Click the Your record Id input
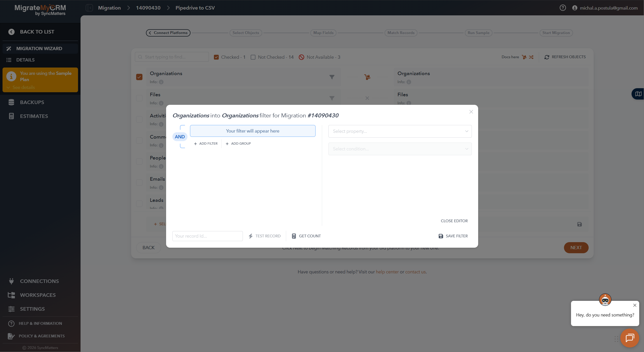644x352 pixels. 207,236
